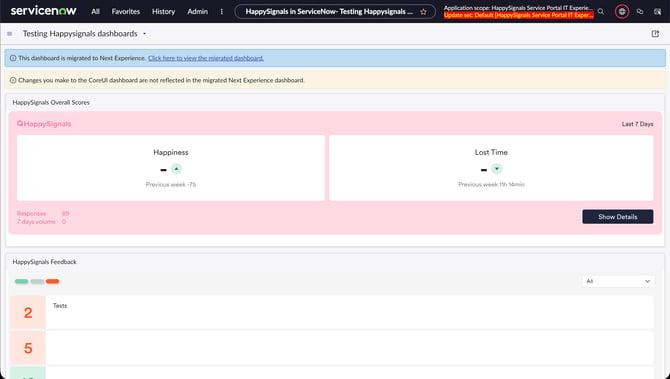The image size is (670, 379).
Task: Click the info icon in blue banner
Action: tap(13, 58)
